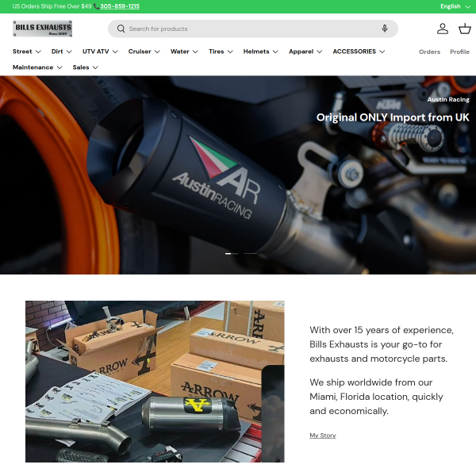Go to Orders page
Viewport: 476px width, 476px height.
(429, 52)
